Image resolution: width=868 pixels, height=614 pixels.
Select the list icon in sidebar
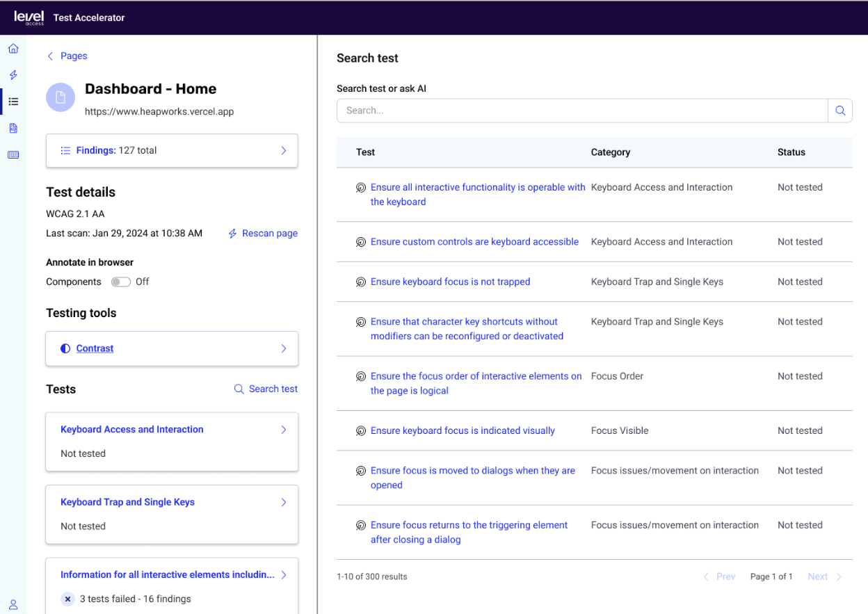[13, 102]
